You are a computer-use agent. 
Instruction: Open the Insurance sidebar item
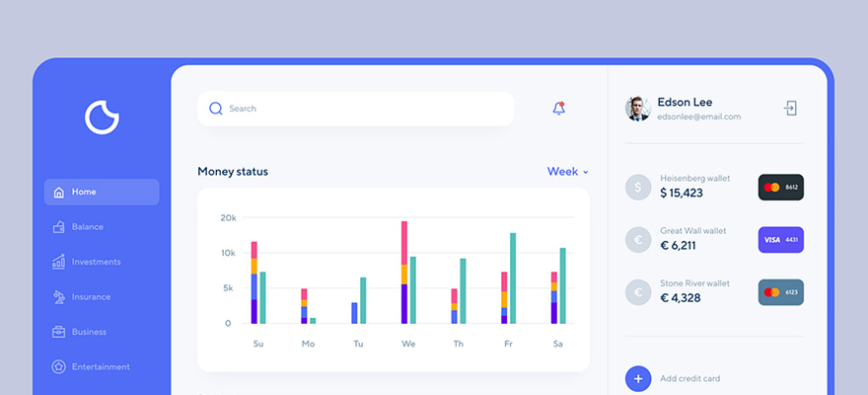[91, 297]
